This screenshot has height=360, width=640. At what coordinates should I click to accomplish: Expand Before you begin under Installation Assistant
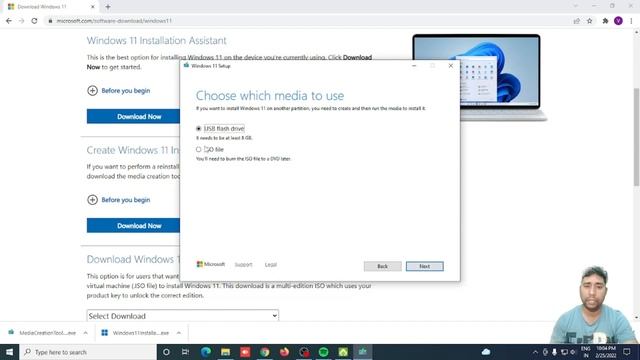click(118, 91)
